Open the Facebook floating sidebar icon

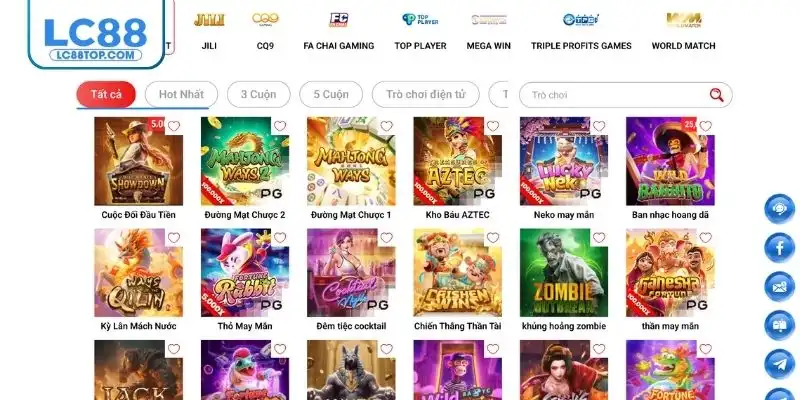pyautogui.click(x=780, y=248)
